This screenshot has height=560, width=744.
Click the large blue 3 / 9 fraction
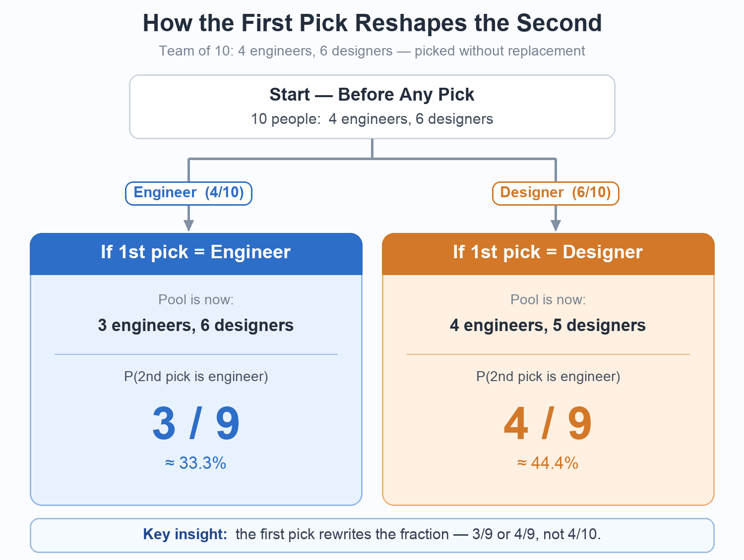click(196, 423)
